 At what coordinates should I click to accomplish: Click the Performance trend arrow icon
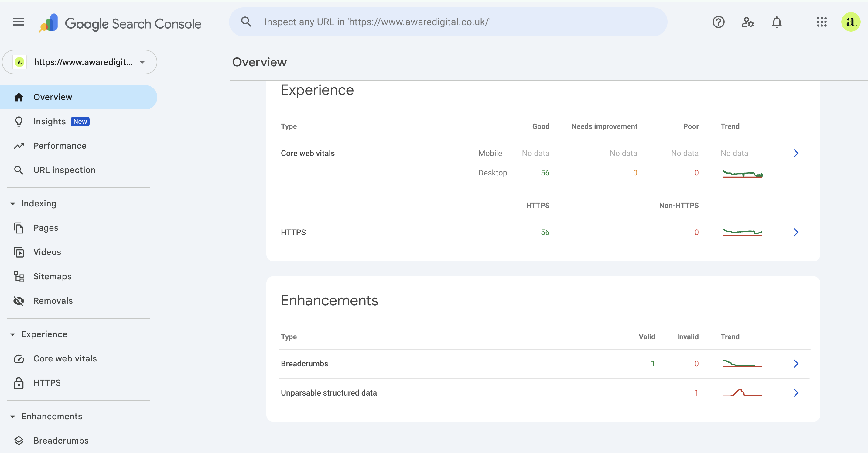(19, 146)
